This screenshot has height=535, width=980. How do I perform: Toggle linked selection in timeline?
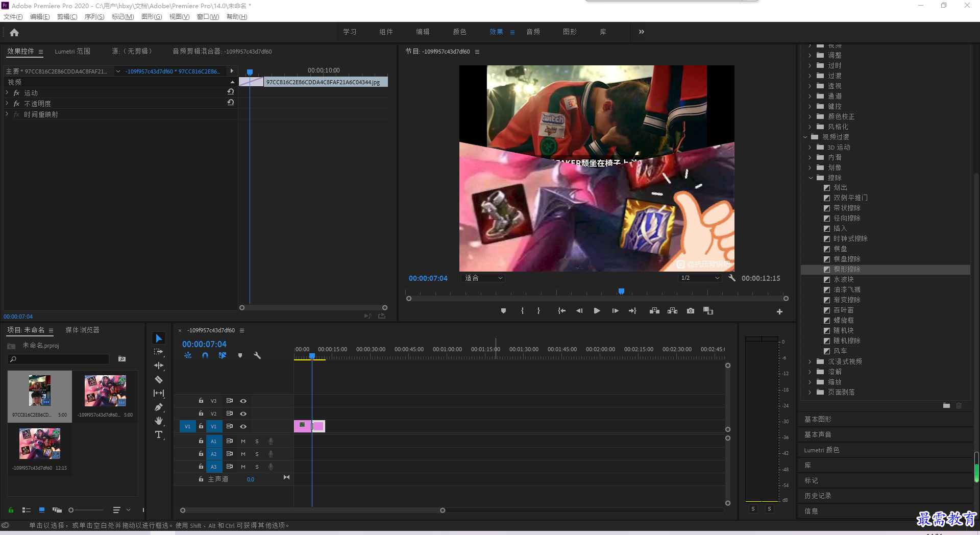[x=223, y=355]
